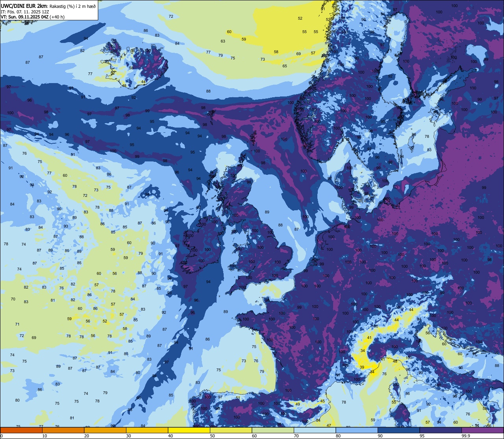
Task: Select the 30–40 legend color segment
Action: pyautogui.click(x=147, y=430)
